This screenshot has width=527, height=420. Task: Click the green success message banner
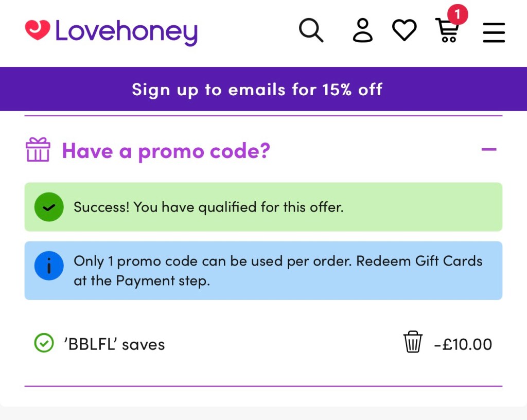[x=263, y=207]
